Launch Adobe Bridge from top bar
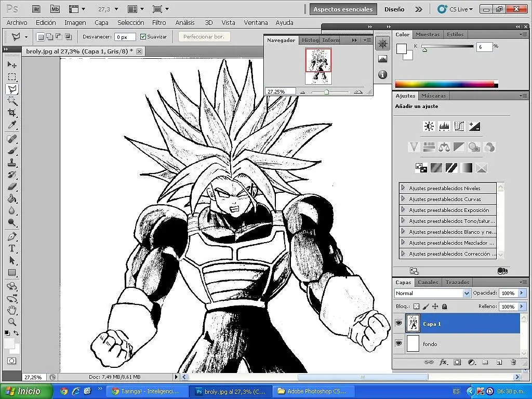 [36, 9]
